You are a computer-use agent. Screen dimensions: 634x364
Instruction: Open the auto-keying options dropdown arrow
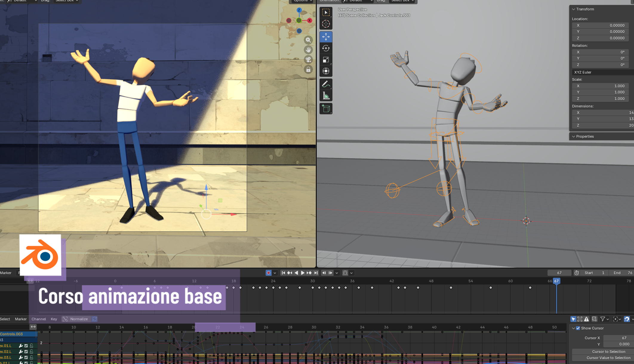275,273
